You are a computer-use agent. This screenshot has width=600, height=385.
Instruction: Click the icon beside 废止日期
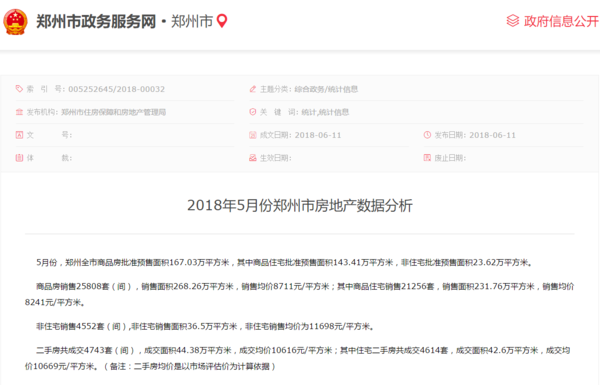coord(427,158)
